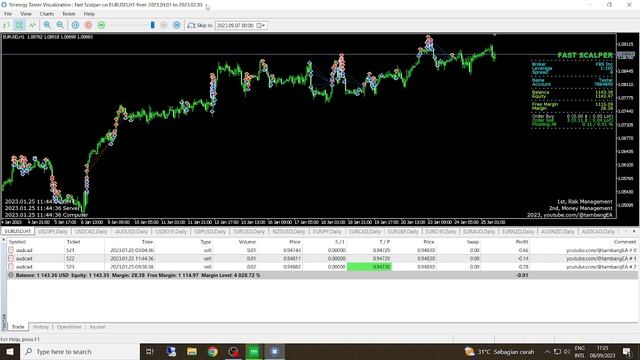This screenshot has width=640, height=360.
Task: Open the Charts menu
Action: (x=47, y=14)
